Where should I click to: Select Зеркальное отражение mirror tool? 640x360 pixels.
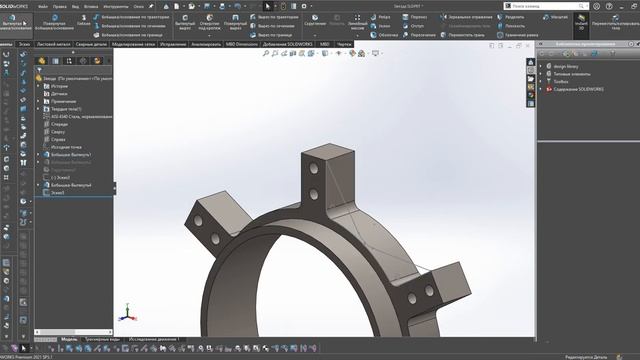click(466, 17)
